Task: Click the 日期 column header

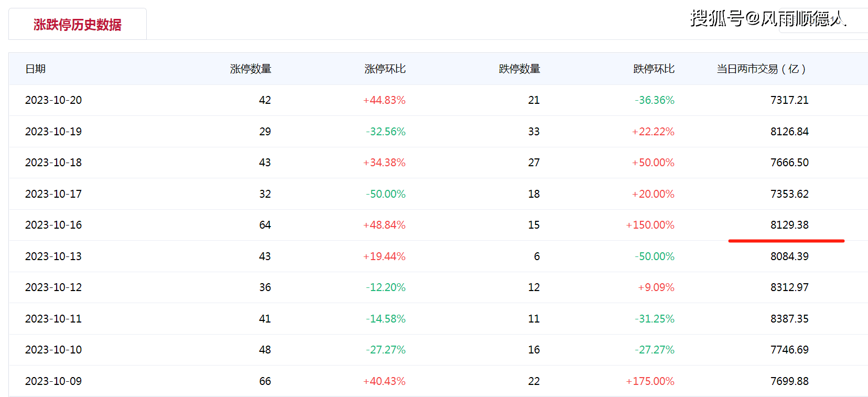Action: point(36,69)
